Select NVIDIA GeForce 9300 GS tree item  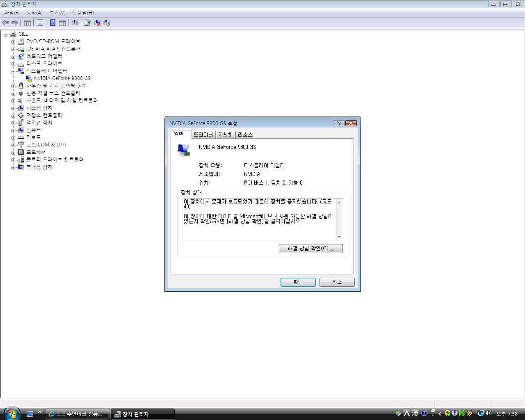point(62,78)
